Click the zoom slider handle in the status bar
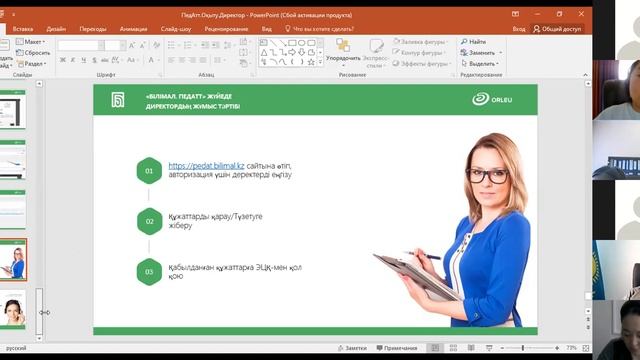Image resolution: width=640 pixels, height=360 pixels. [522, 348]
